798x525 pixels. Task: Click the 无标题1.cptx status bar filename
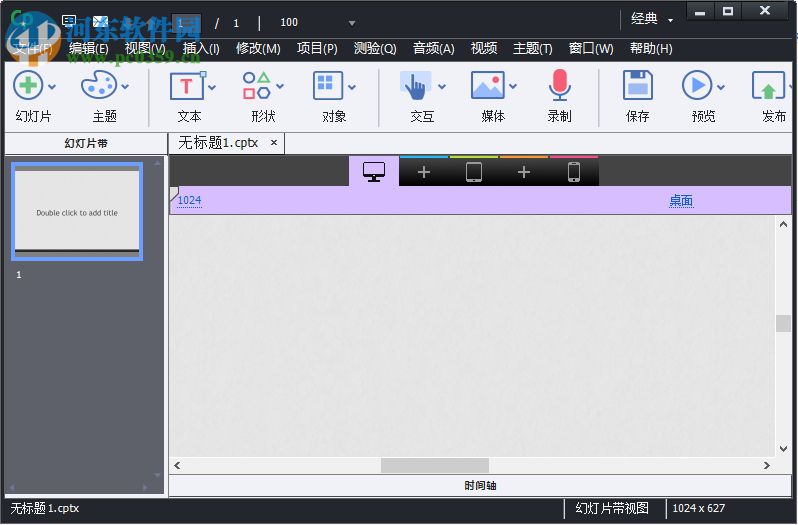tap(45, 508)
